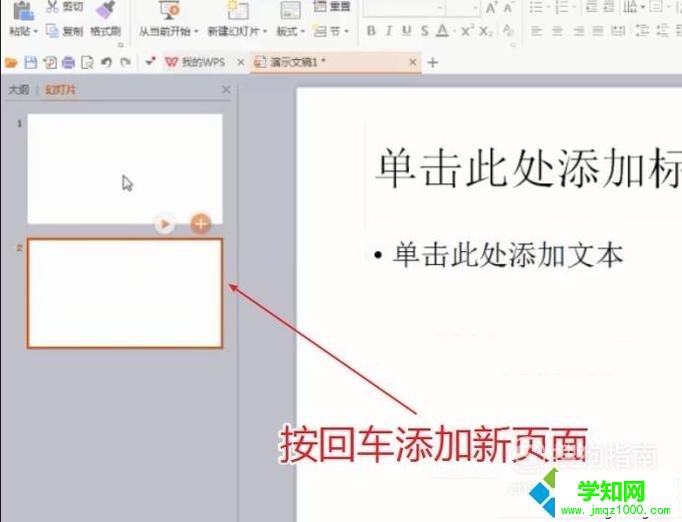The image size is (682, 522).
Task: Click the numbered list icon
Action: tap(562, 7)
